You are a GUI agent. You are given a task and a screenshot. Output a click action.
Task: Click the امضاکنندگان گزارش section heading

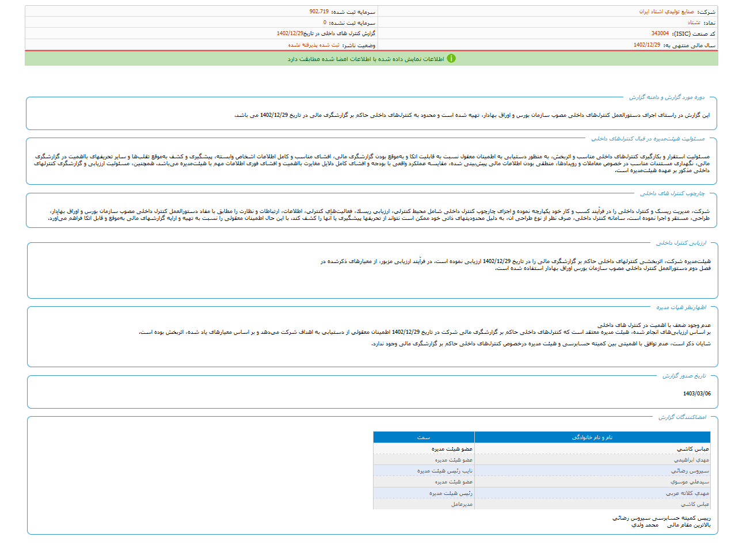point(682,417)
